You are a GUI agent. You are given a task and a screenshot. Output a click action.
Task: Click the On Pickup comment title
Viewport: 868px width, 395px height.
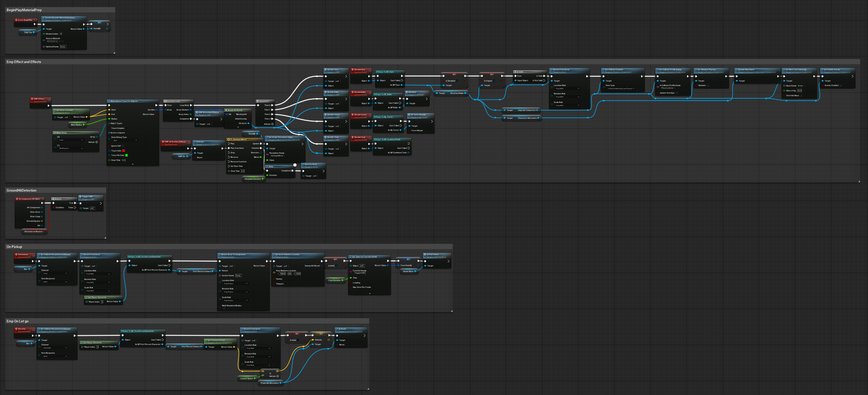click(x=14, y=247)
